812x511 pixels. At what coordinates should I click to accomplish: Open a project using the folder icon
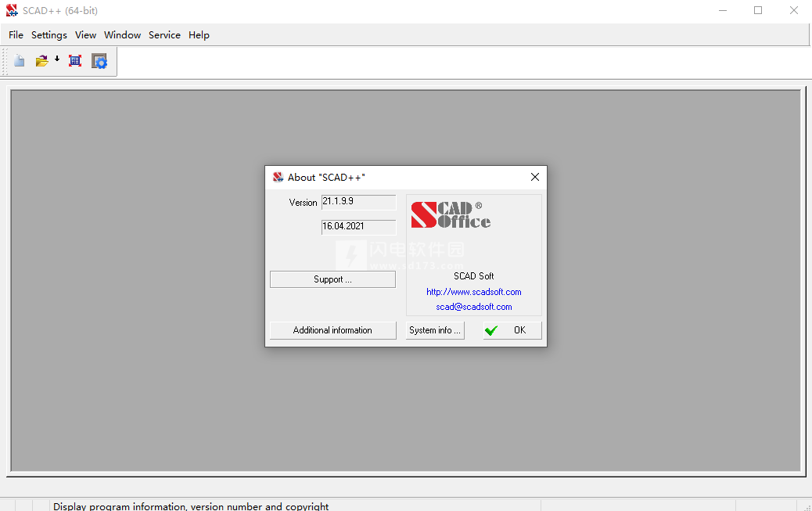(42, 61)
